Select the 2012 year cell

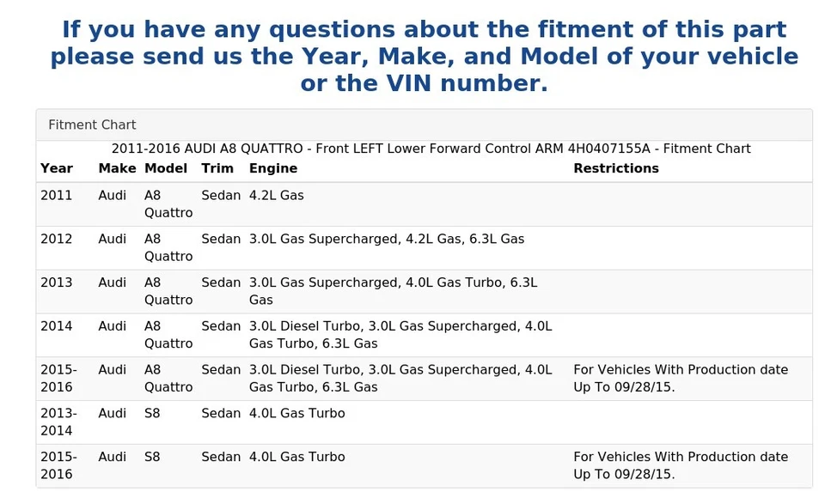coord(57,240)
